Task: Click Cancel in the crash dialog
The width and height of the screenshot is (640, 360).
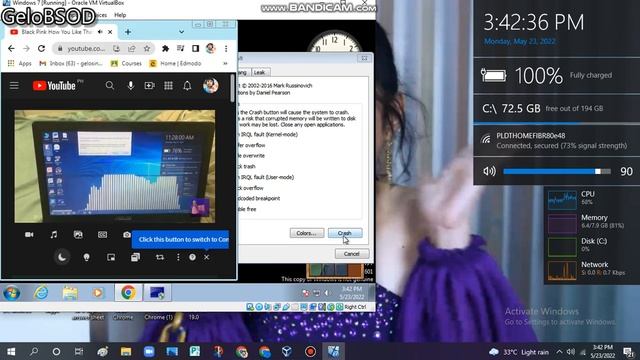Action: tap(352, 254)
